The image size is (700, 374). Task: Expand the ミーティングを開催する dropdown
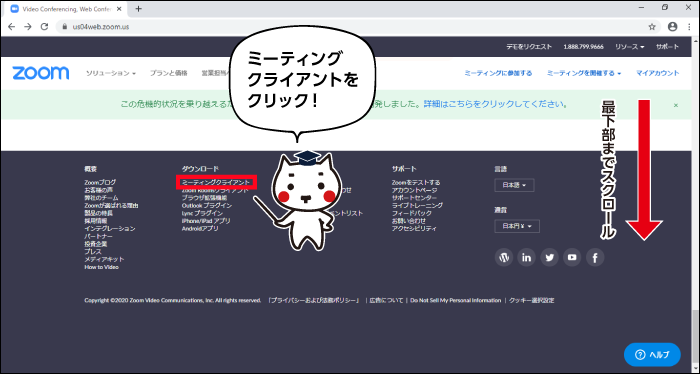pos(584,73)
